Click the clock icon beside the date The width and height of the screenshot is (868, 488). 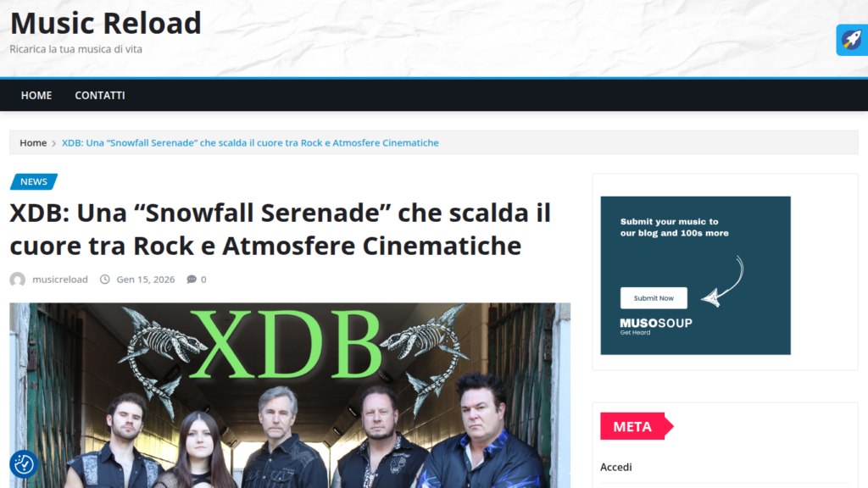104,280
